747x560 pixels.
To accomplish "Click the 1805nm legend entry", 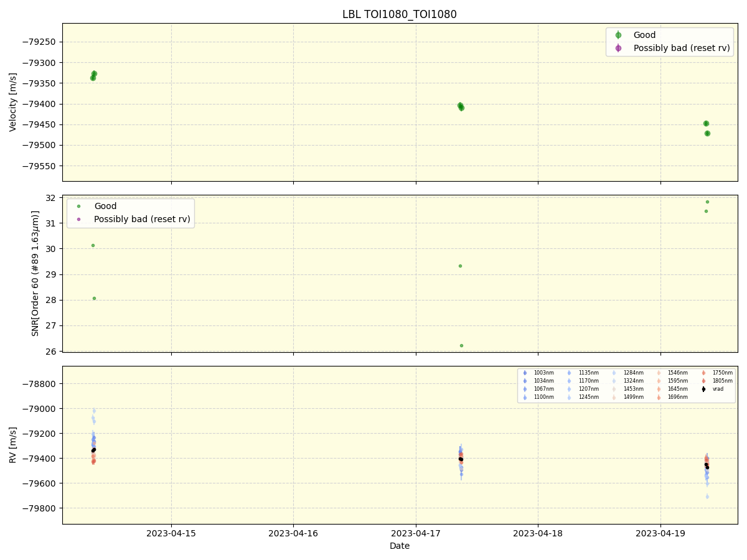I will (717, 381).
